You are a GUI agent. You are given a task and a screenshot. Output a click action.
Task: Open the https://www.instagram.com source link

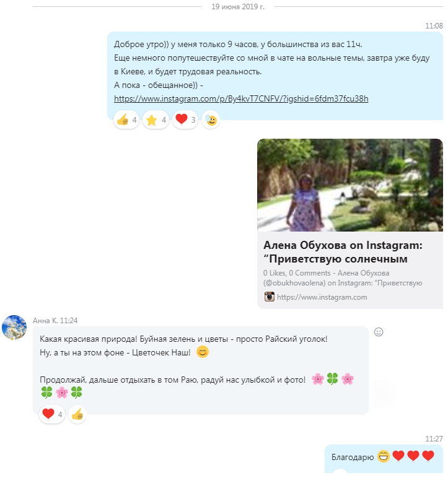tap(322, 297)
